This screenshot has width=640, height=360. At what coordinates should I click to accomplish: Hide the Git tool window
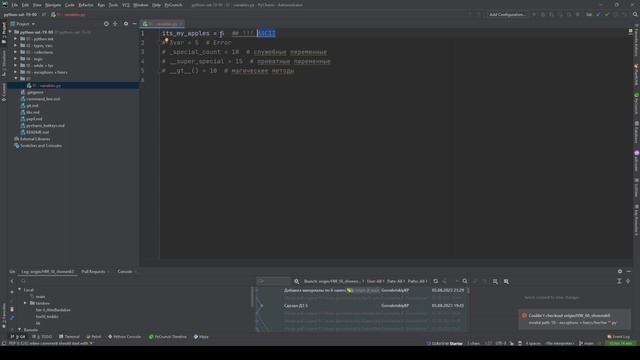pyautogui.click(x=629, y=271)
